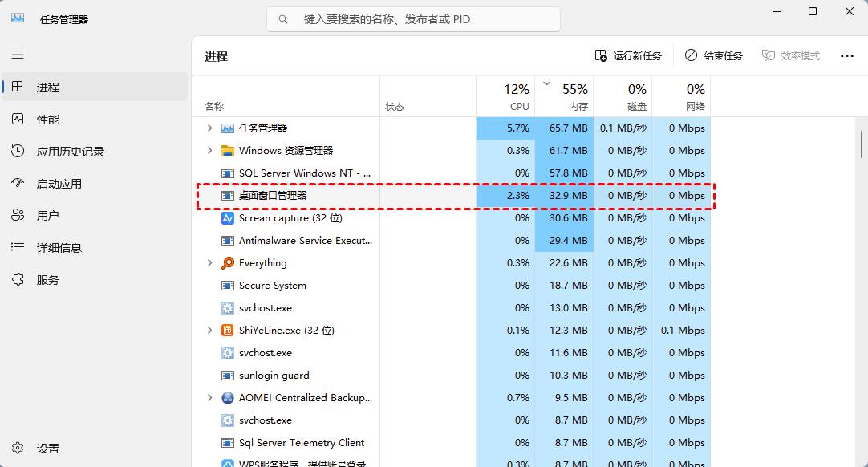Select Screan capture (32 位) process name
This screenshot has width=868, height=467.
pos(290,218)
